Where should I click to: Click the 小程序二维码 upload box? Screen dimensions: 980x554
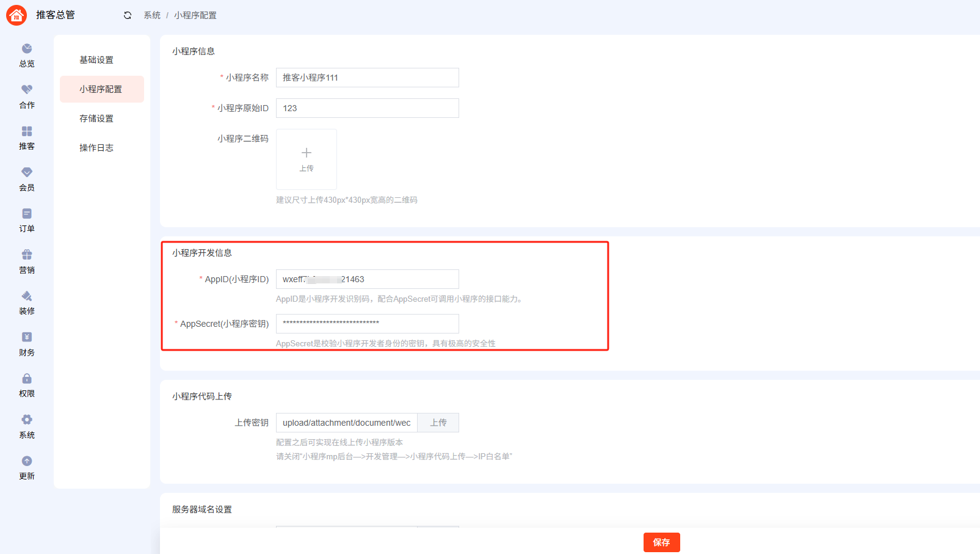pyautogui.click(x=307, y=159)
